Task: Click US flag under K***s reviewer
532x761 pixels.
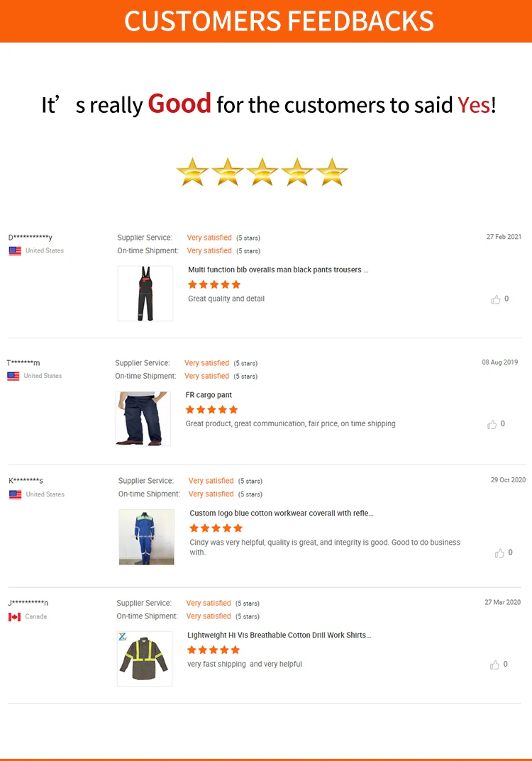Action: [15, 495]
